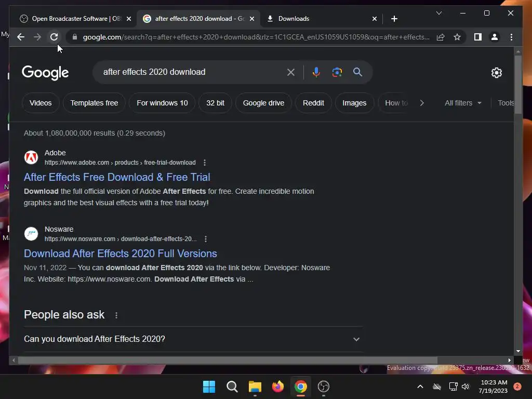
Task: Reload the Google search page
Action: coord(54,37)
